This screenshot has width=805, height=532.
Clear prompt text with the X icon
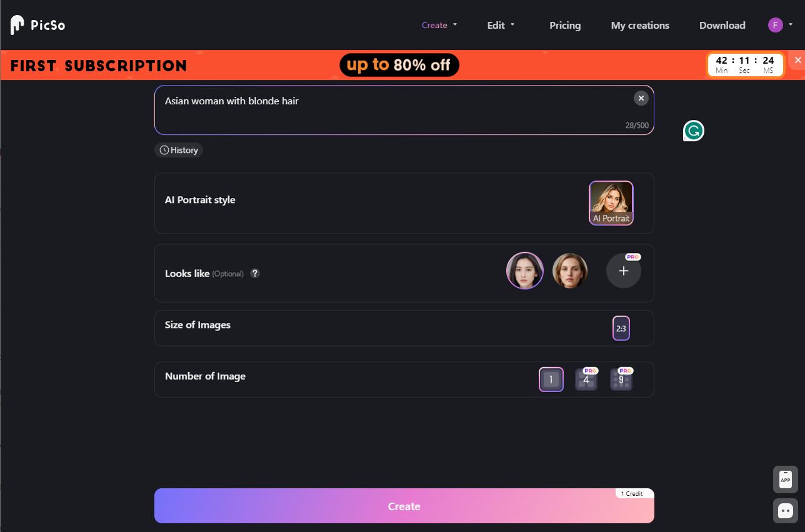tap(641, 98)
